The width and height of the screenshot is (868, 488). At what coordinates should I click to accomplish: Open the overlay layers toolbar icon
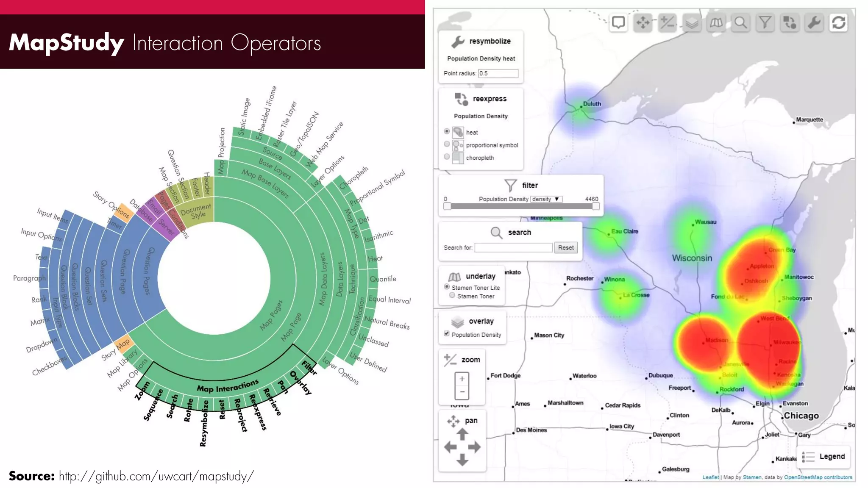click(x=692, y=22)
